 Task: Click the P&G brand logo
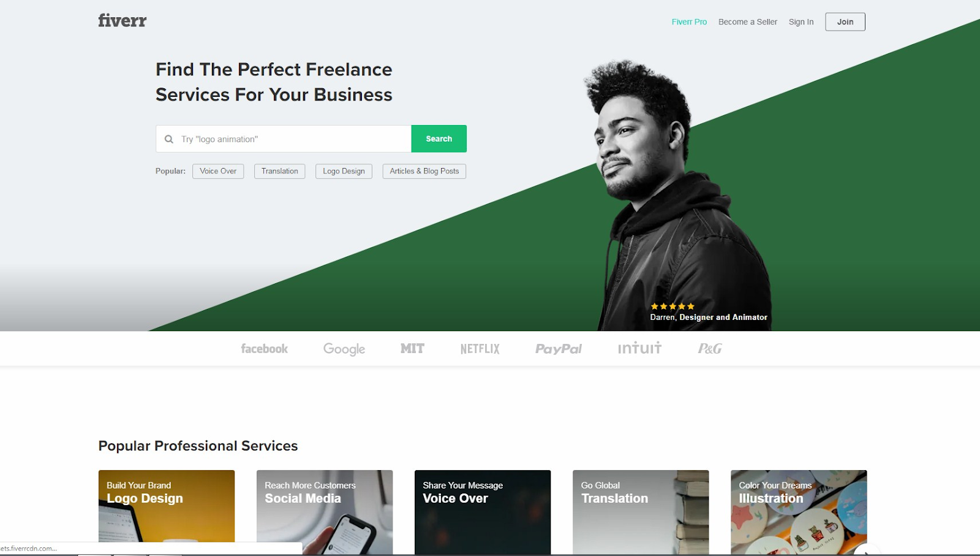(710, 349)
